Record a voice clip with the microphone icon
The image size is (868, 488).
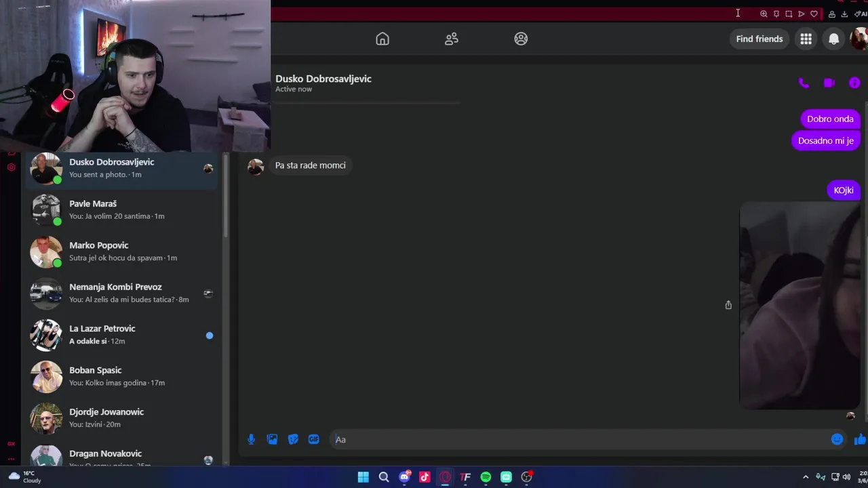[251, 439]
